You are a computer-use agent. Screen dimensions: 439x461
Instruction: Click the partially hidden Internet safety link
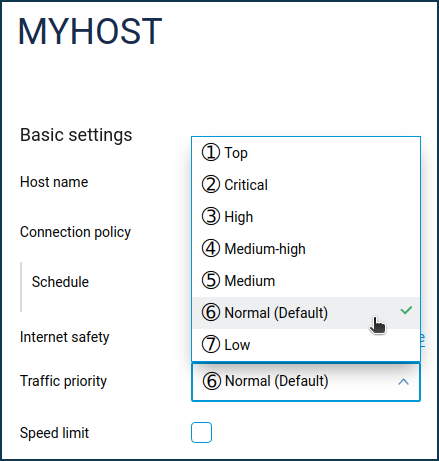tap(422, 339)
